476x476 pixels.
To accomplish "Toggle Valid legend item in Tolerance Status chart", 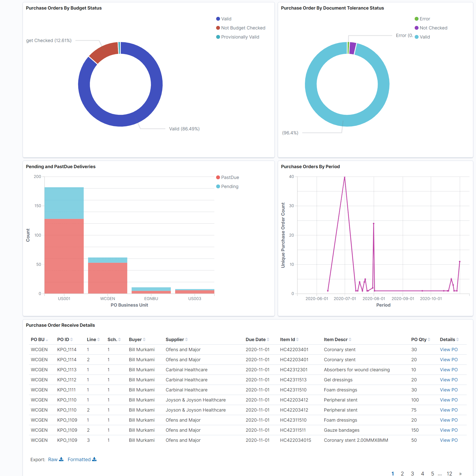I will tap(422, 37).
